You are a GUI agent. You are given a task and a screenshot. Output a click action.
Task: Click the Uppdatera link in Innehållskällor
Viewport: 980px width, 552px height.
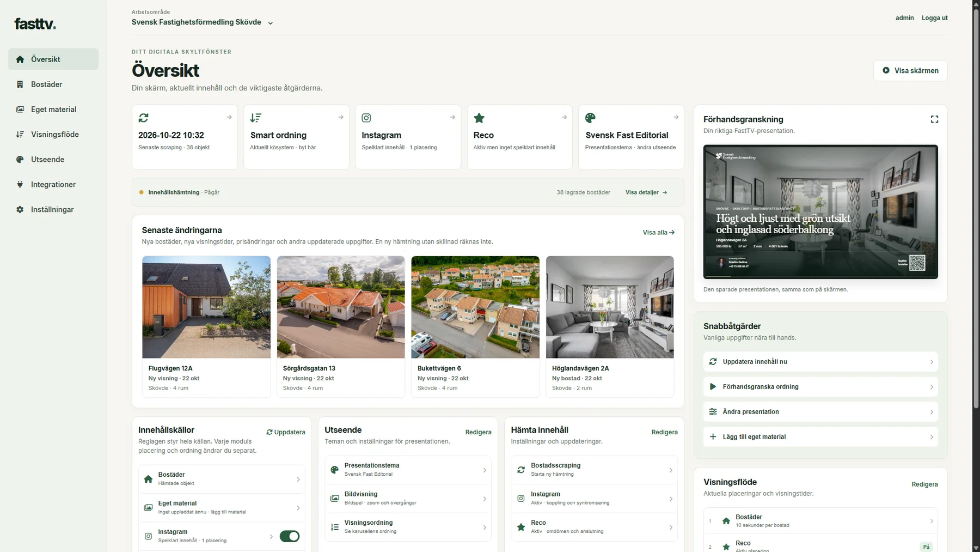(x=286, y=432)
